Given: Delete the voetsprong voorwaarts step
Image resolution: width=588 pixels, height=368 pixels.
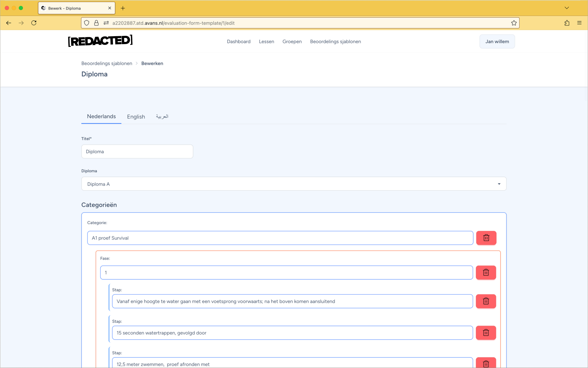Looking at the screenshot, I should coord(486,301).
